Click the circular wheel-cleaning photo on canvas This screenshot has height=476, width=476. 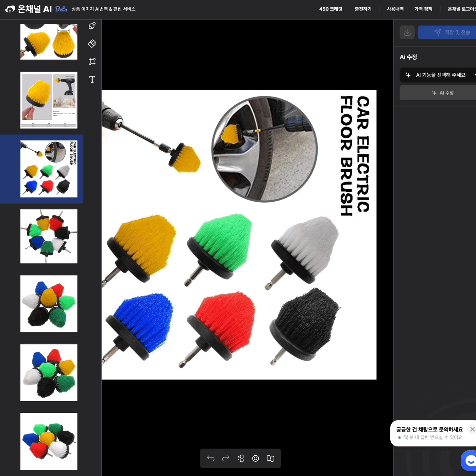pos(265,149)
